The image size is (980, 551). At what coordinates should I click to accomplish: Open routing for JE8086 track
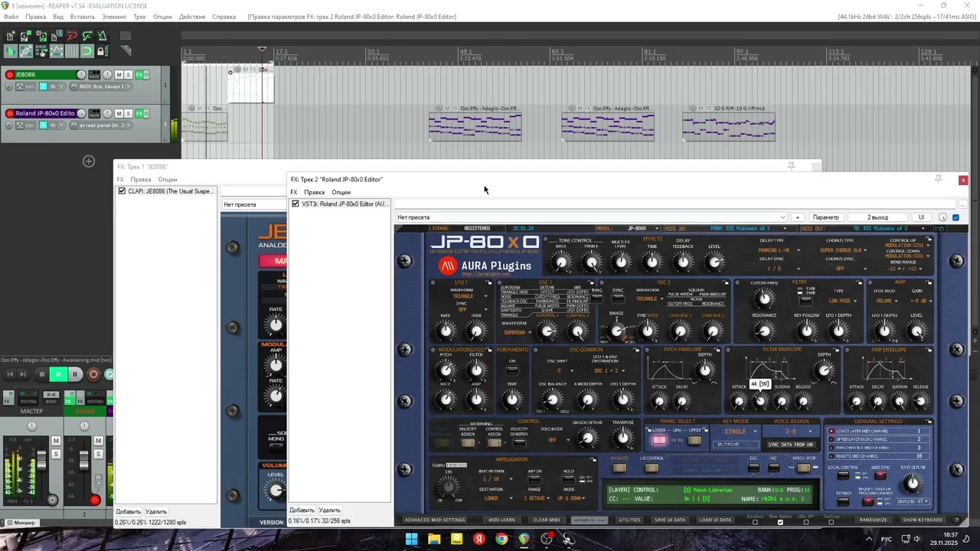click(94, 75)
